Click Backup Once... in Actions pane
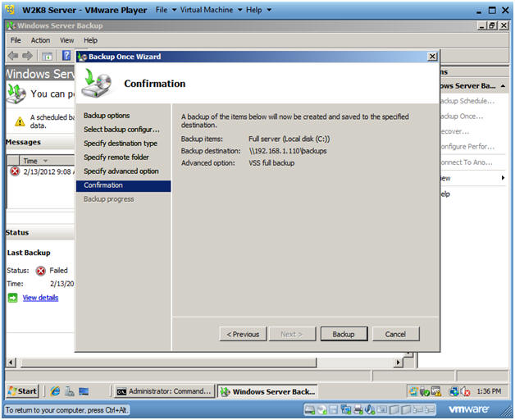The image size is (515, 420). click(461, 116)
